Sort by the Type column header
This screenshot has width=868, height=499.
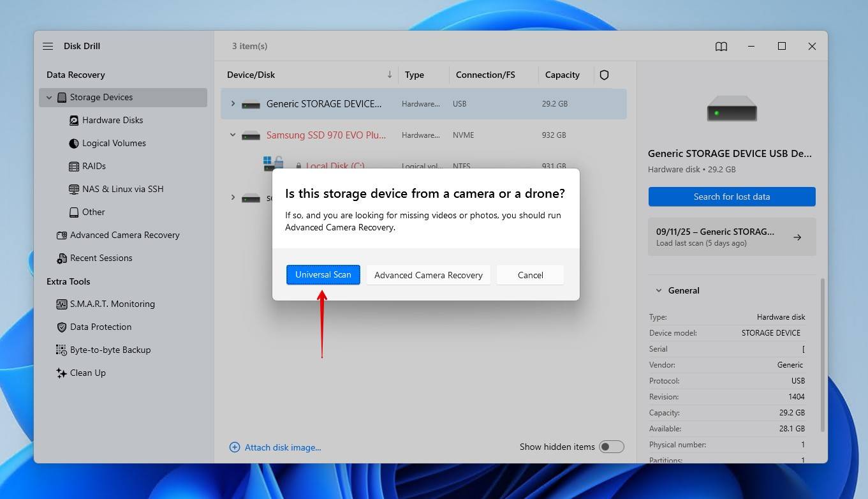pyautogui.click(x=414, y=75)
